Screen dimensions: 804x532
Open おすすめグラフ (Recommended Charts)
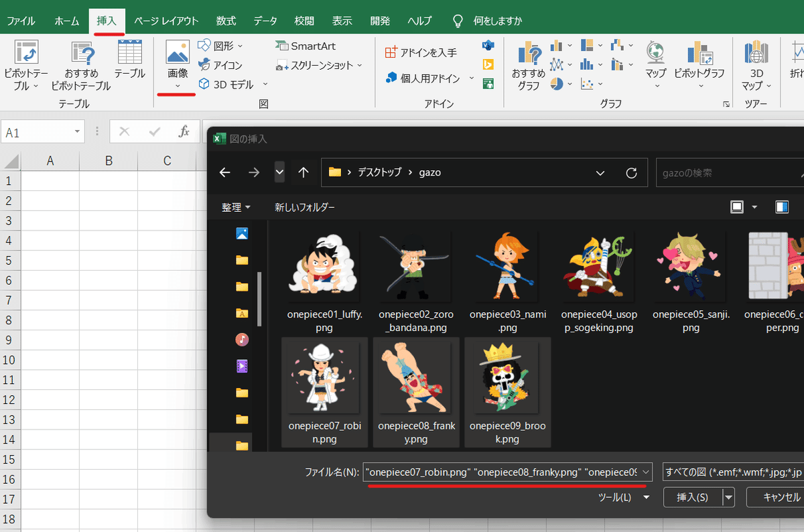click(528, 65)
